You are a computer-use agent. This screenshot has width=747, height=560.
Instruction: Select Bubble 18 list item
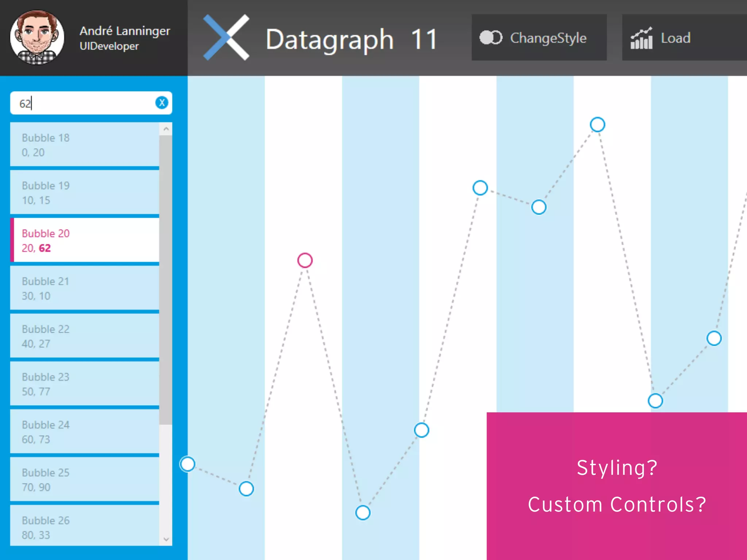[x=85, y=145]
